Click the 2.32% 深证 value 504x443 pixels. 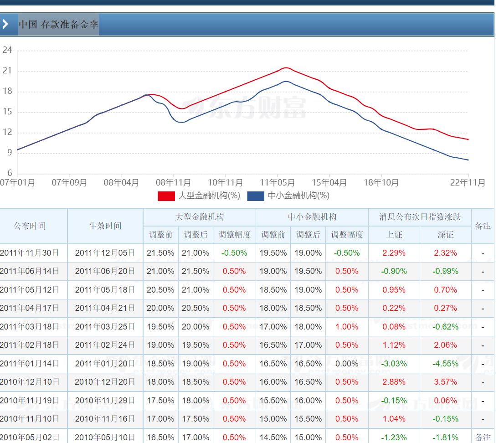point(446,253)
